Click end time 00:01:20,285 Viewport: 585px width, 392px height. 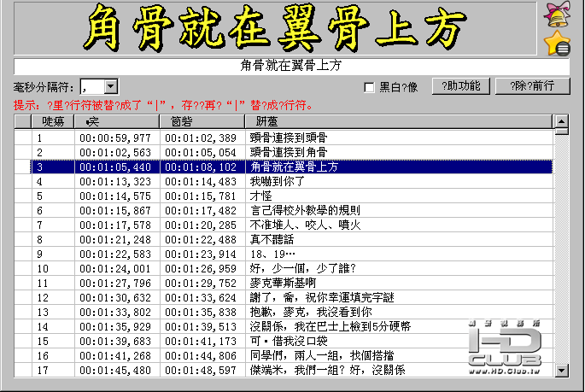tap(201, 225)
